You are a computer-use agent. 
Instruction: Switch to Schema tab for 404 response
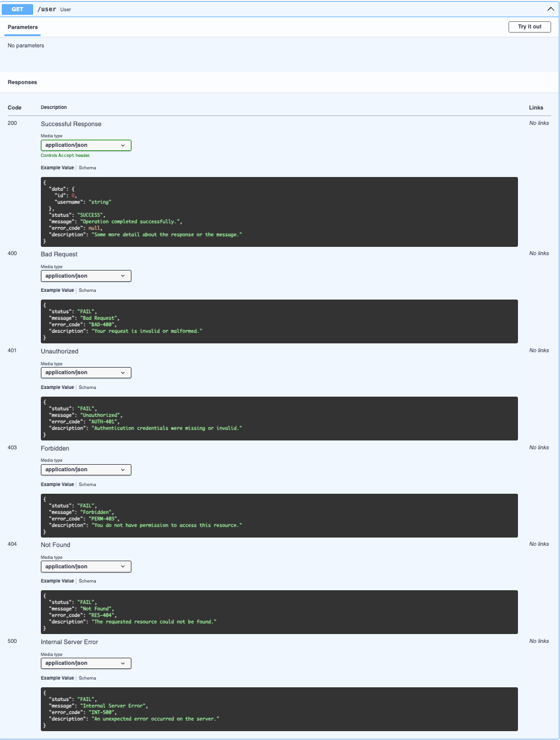pos(87,581)
